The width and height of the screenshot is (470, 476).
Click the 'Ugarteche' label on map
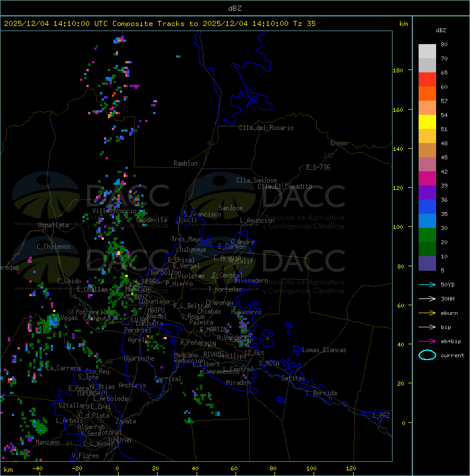(x=140, y=358)
